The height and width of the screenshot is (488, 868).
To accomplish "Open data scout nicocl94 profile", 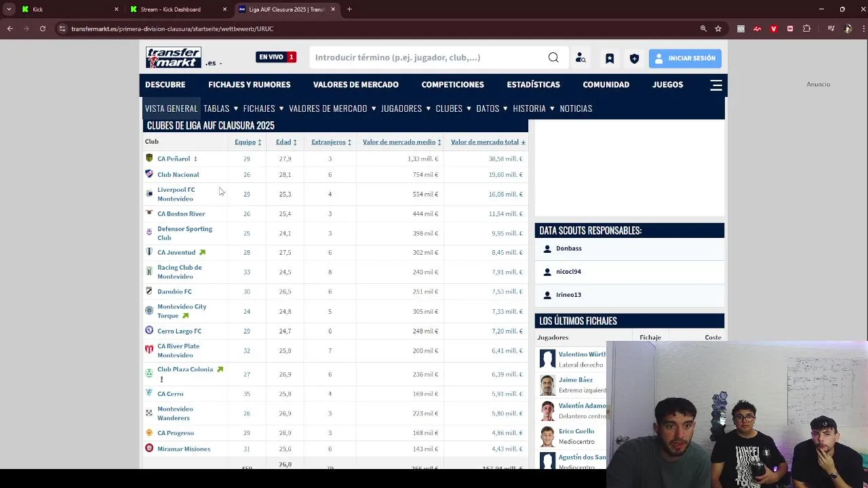I will pyautogui.click(x=568, y=272).
